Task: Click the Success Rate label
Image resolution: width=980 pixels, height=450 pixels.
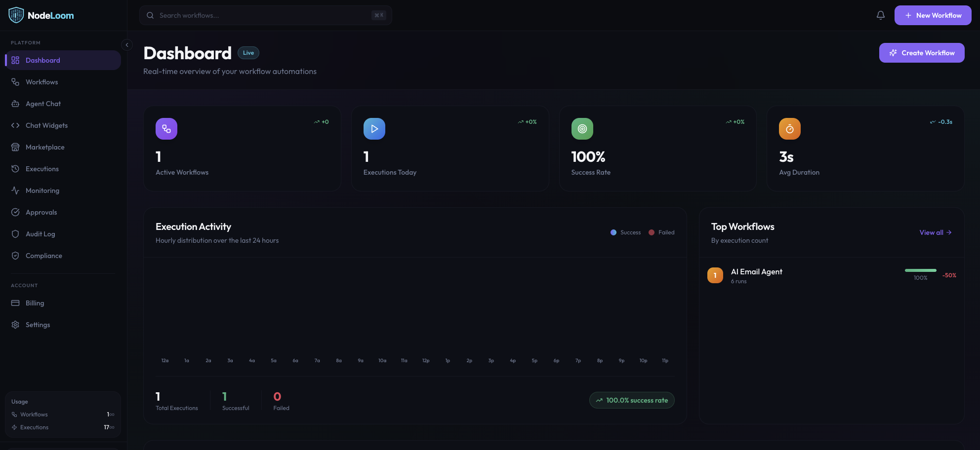Action: [591, 172]
